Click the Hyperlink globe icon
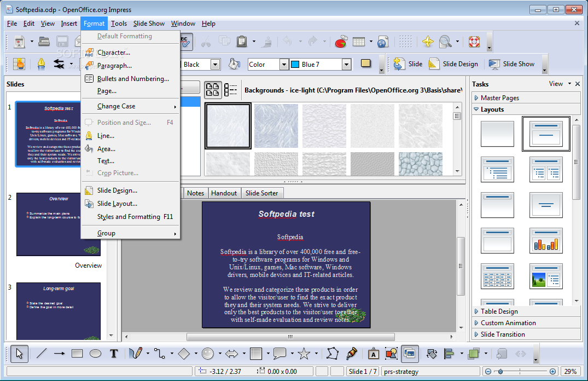This screenshot has width=588, height=381. (x=382, y=42)
